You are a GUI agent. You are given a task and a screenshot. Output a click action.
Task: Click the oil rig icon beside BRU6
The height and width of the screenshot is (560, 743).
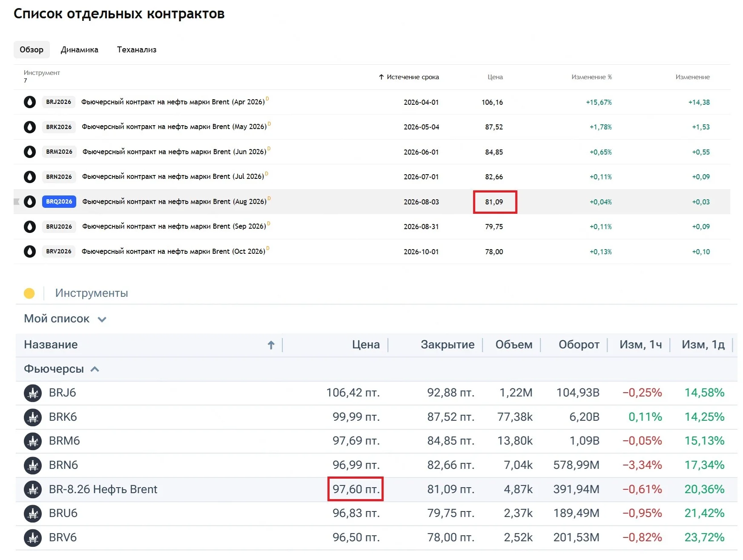pyautogui.click(x=33, y=514)
